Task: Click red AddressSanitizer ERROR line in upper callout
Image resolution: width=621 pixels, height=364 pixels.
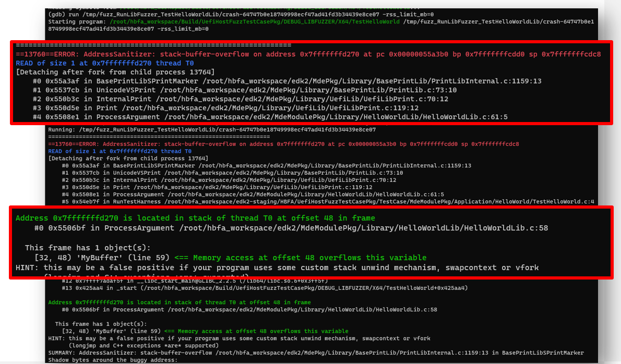Action: (308, 54)
